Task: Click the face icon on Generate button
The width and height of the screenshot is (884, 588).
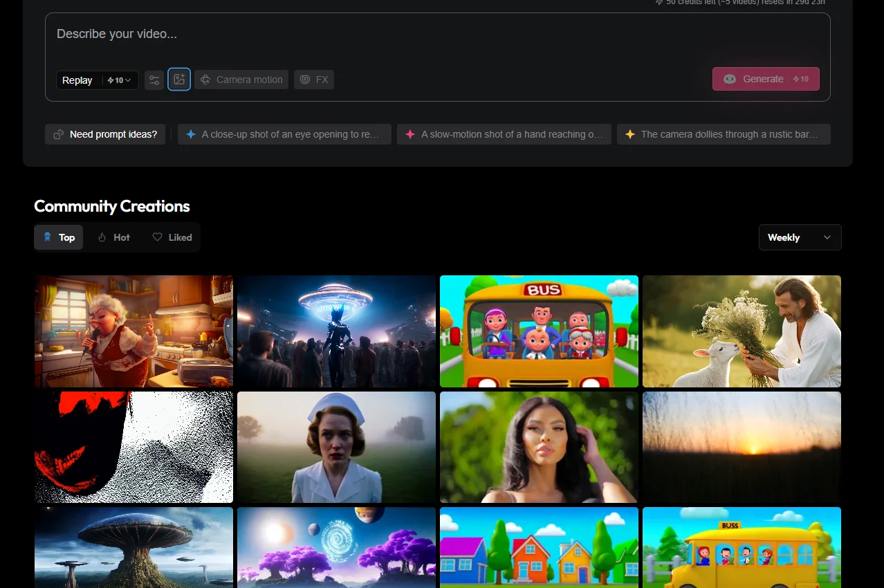Action: (x=730, y=79)
